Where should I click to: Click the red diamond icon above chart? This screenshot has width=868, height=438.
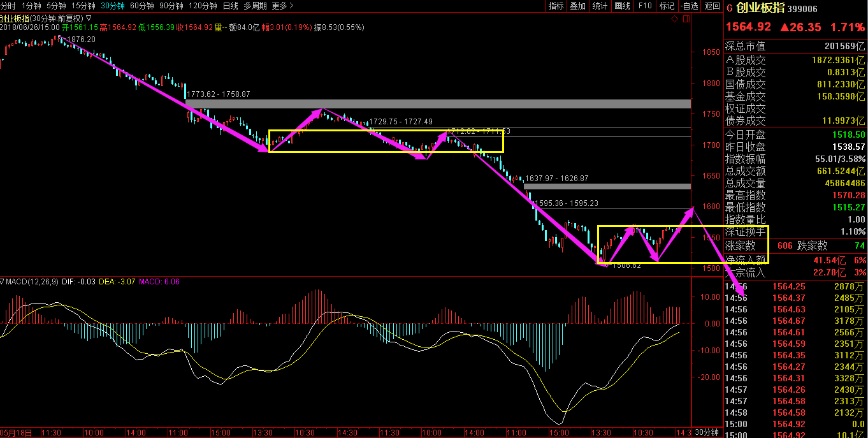point(675,20)
